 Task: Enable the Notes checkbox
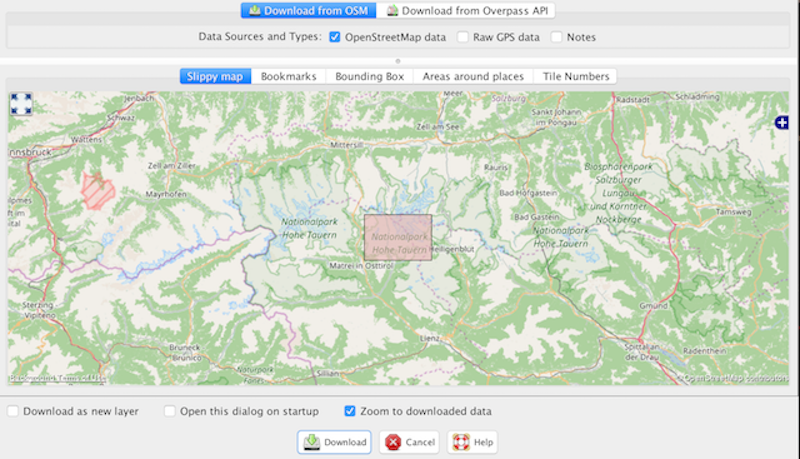click(557, 37)
